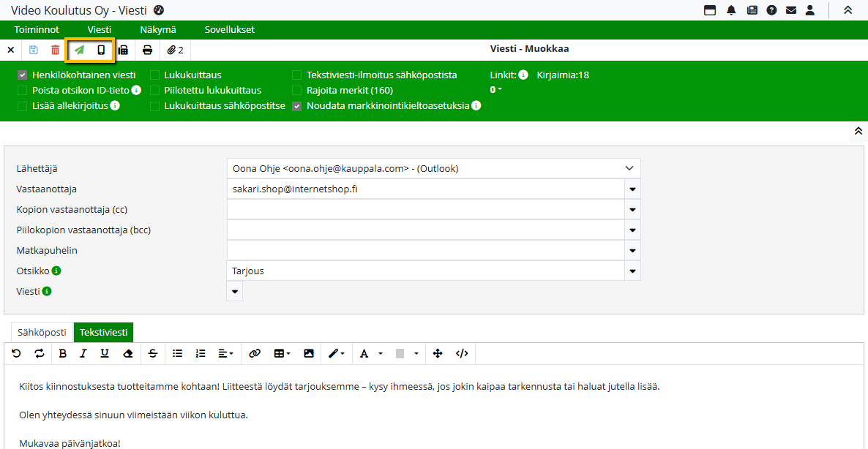Toggle bold formatting in the editor
This screenshot has height=449, width=868.
click(x=62, y=353)
